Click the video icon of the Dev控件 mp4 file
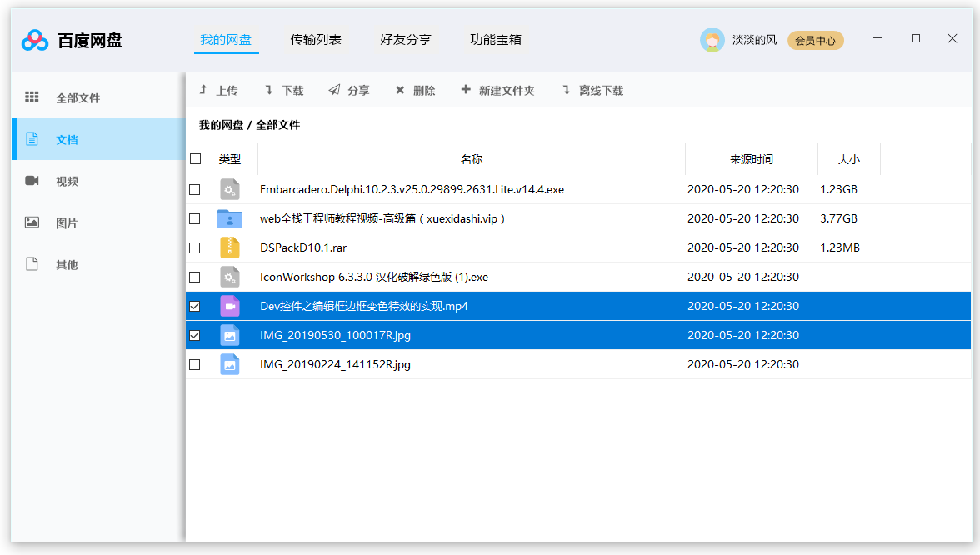980x555 pixels. 230,306
